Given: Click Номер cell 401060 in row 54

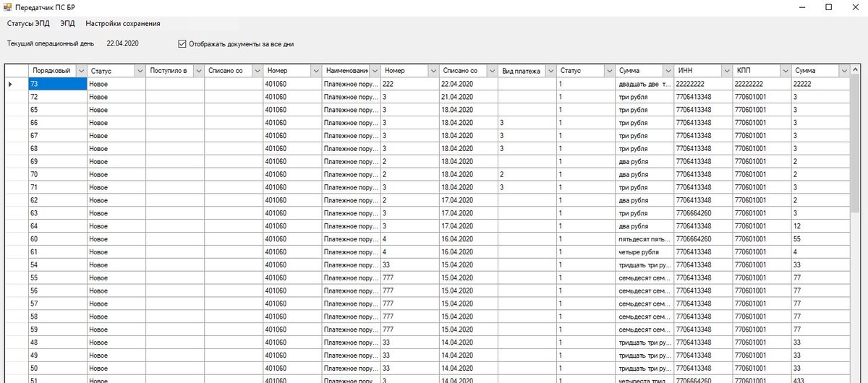Looking at the screenshot, I should tap(292, 265).
